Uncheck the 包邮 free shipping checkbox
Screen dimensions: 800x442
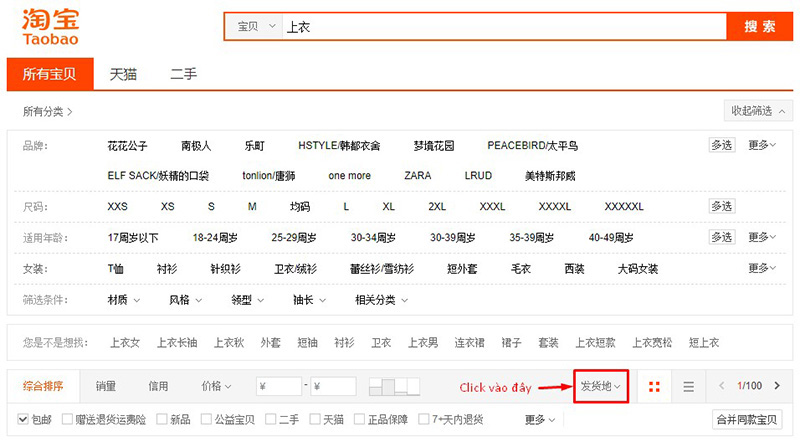pyautogui.click(x=24, y=419)
